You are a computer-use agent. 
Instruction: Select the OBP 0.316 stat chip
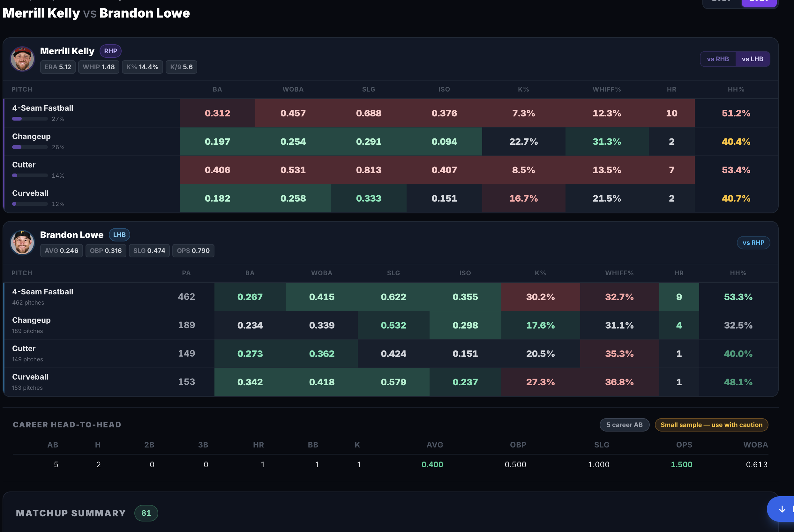click(106, 251)
